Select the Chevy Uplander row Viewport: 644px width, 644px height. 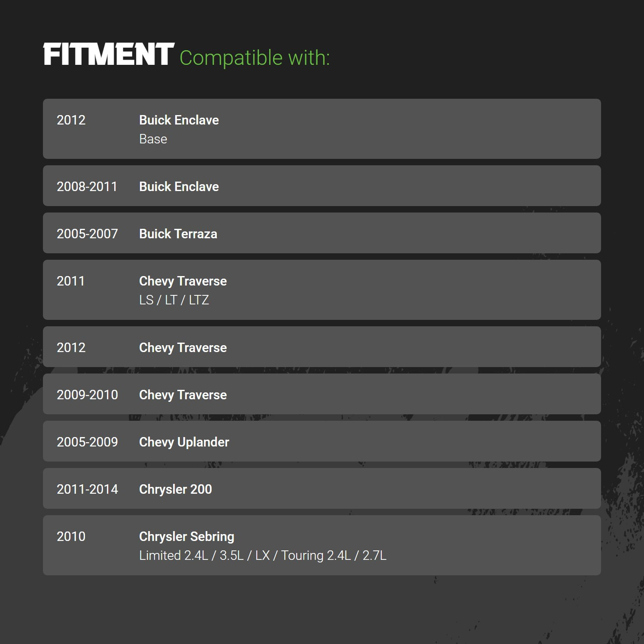(x=322, y=441)
